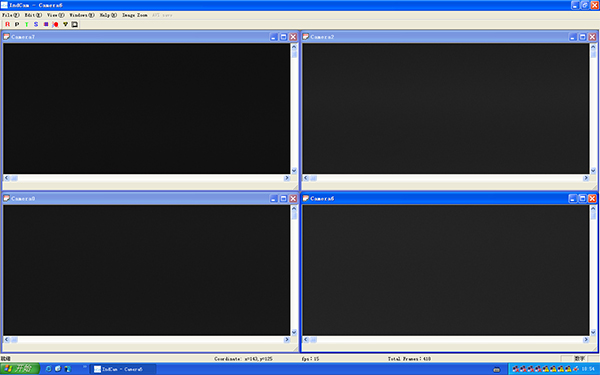Click the yellow triangle toolbar icon

click(x=65, y=24)
